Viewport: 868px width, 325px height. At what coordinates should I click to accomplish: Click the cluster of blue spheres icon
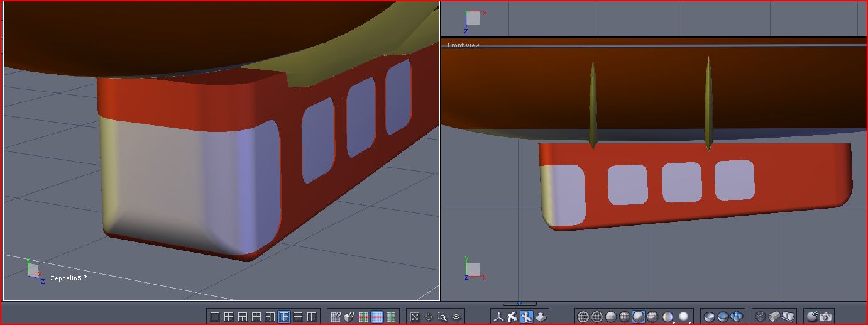tap(737, 317)
